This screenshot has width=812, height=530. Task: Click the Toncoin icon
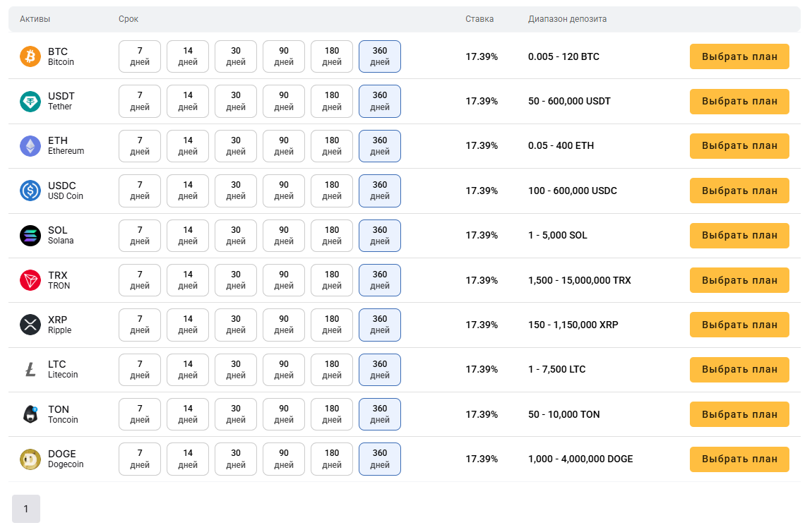pos(30,414)
